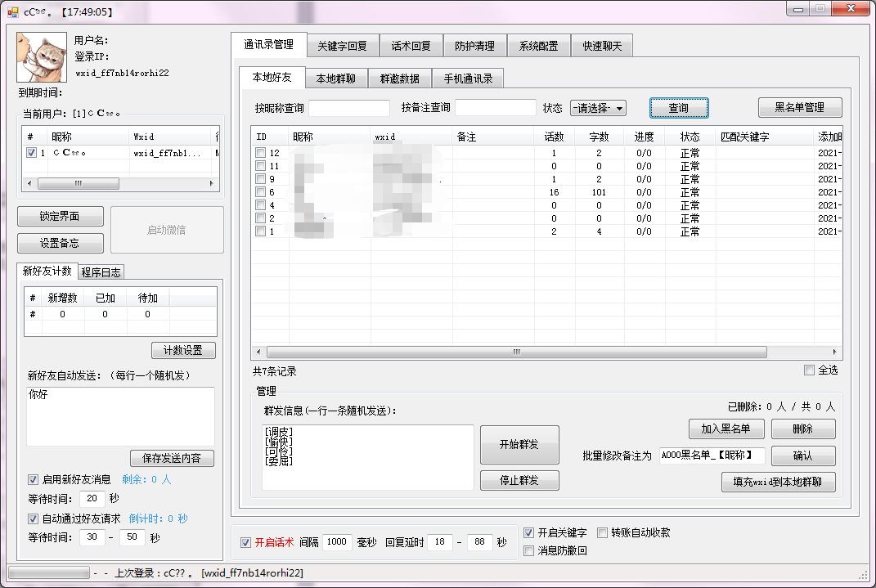
Task: Toggle 开启关键字 checkbox
Action: tap(528, 532)
